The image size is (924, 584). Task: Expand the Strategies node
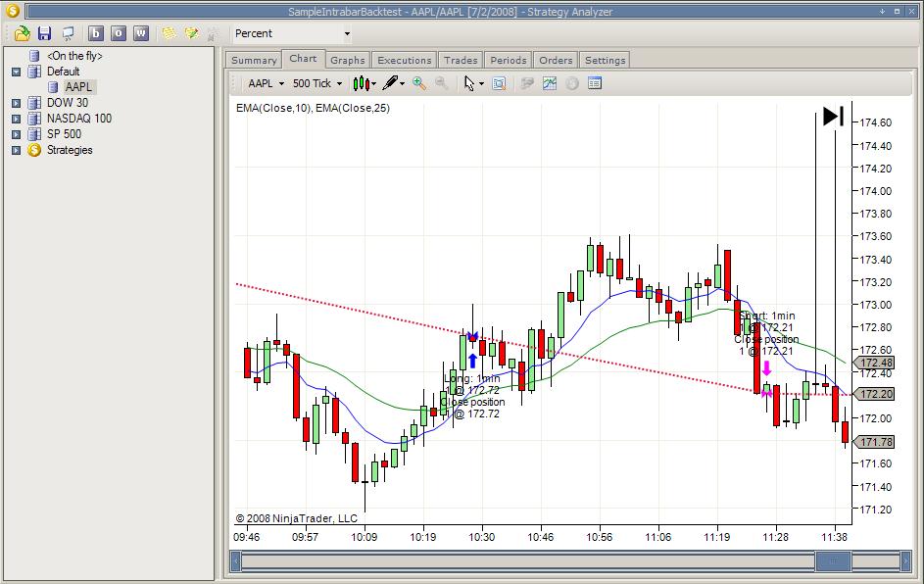click(16, 150)
